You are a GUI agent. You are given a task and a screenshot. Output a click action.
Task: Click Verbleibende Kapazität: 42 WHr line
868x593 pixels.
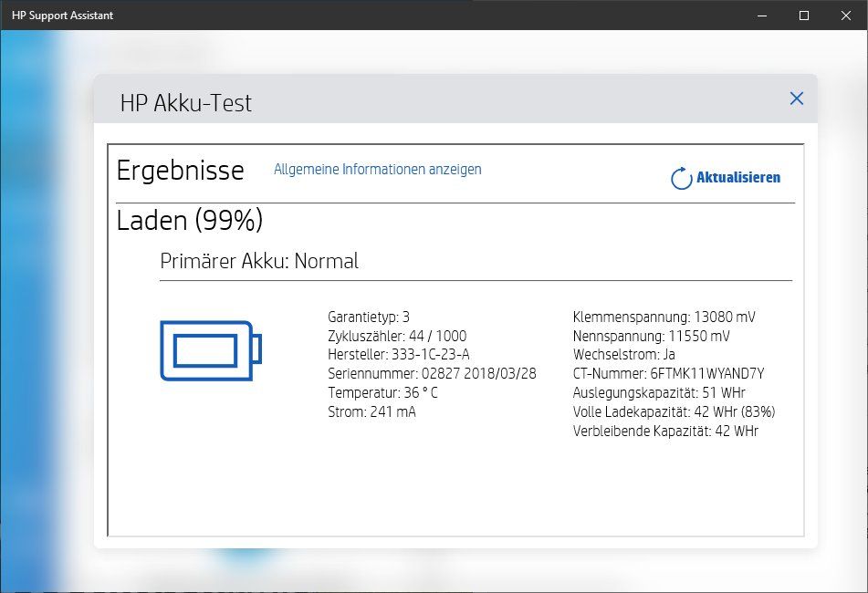pos(665,431)
